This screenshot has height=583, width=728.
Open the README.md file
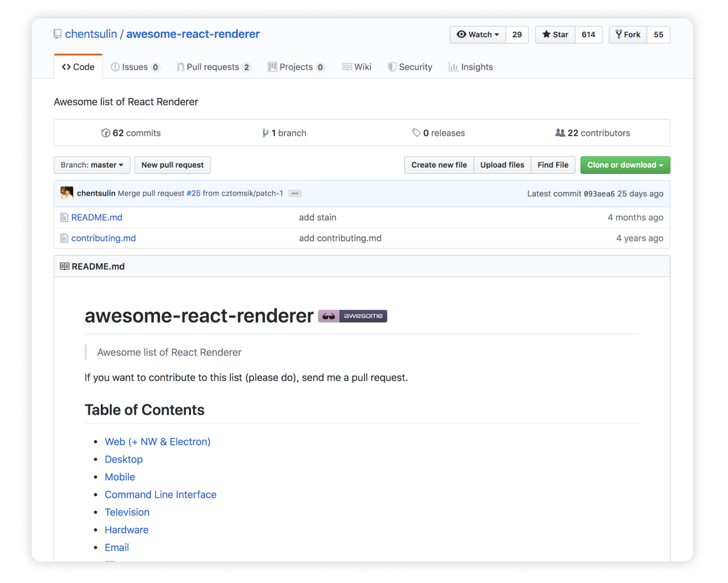[x=97, y=217]
